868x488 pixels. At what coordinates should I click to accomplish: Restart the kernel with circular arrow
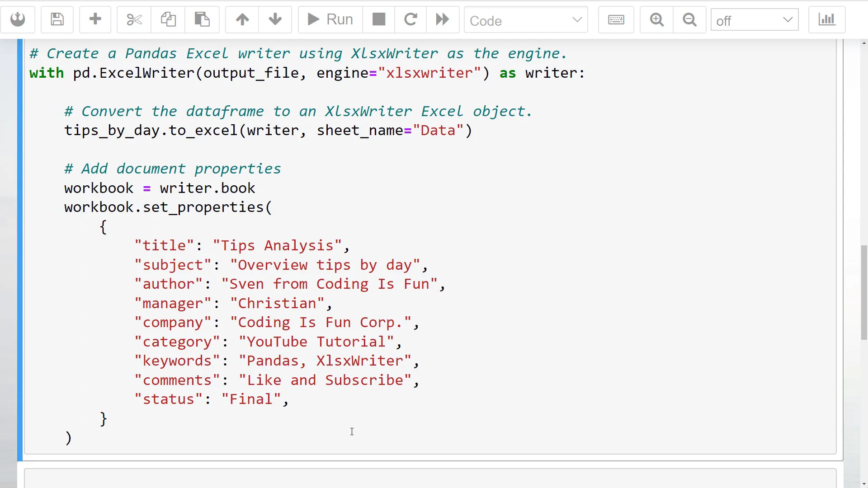click(410, 19)
